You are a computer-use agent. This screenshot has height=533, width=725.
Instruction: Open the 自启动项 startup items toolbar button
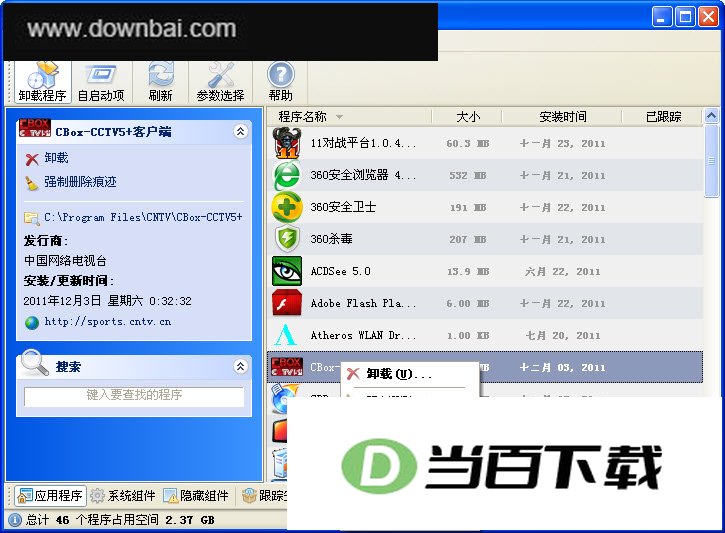(101, 82)
